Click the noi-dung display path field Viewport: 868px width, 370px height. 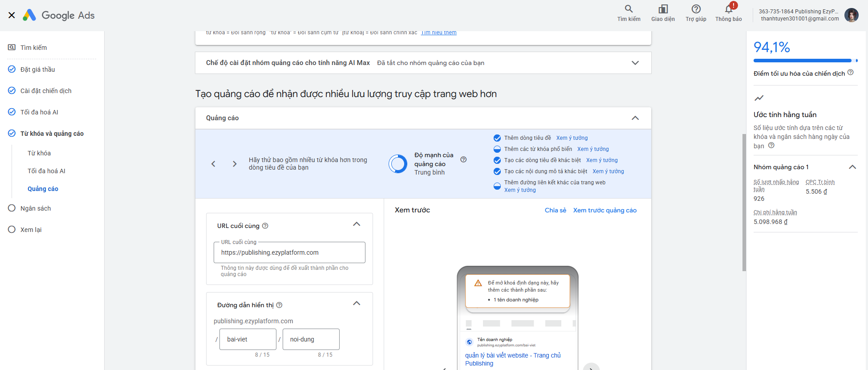click(x=311, y=339)
